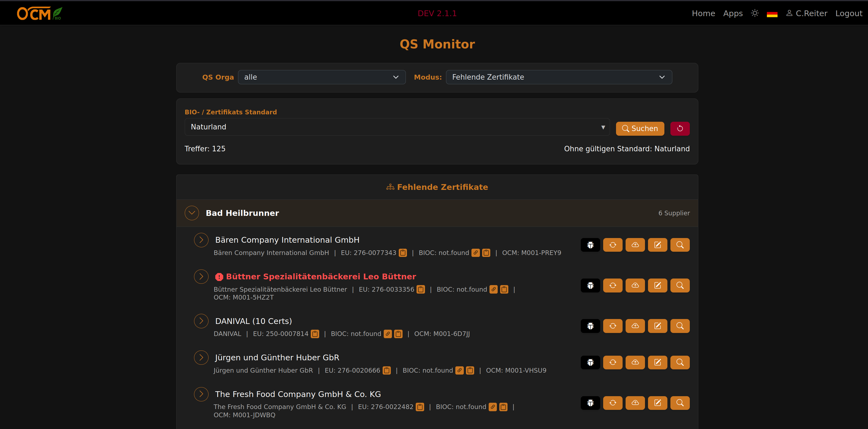This screenshot has height=429, width=868.
Task: Click edit icon for Büttner row
Action: (657, 285)
